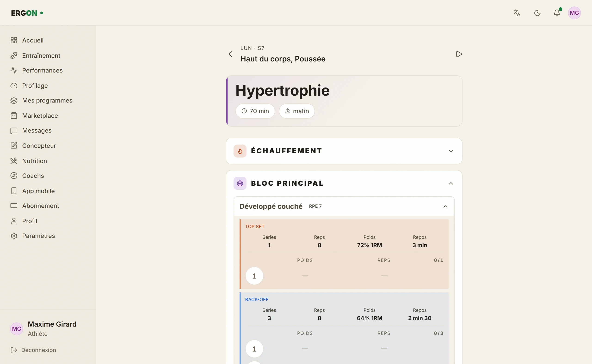The height and width of the screenshot is (364, 592).
Task: Click the Marketplace bag icon
Action: tap(14, 115)
